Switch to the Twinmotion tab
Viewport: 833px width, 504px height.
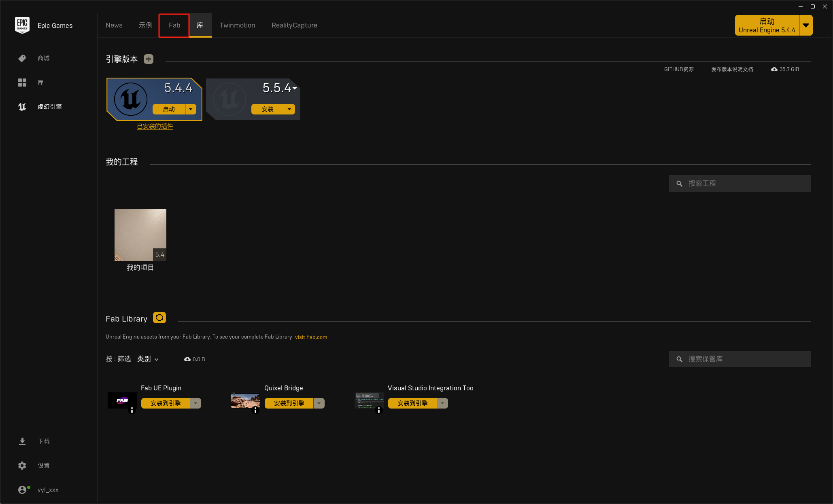pos(237,25)
